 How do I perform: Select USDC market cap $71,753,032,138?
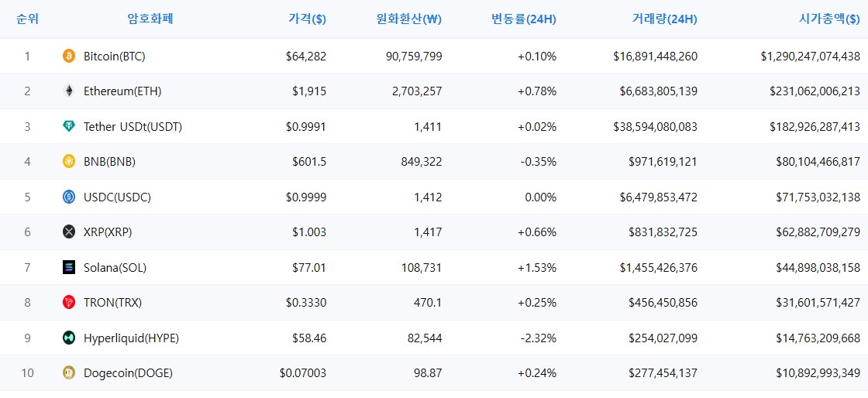[818, 197]
